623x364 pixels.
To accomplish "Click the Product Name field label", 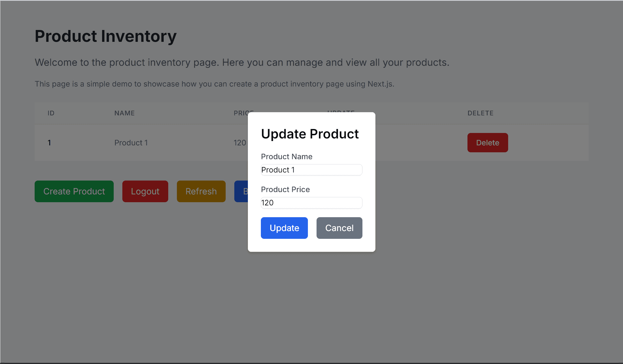I will (287, 156).
